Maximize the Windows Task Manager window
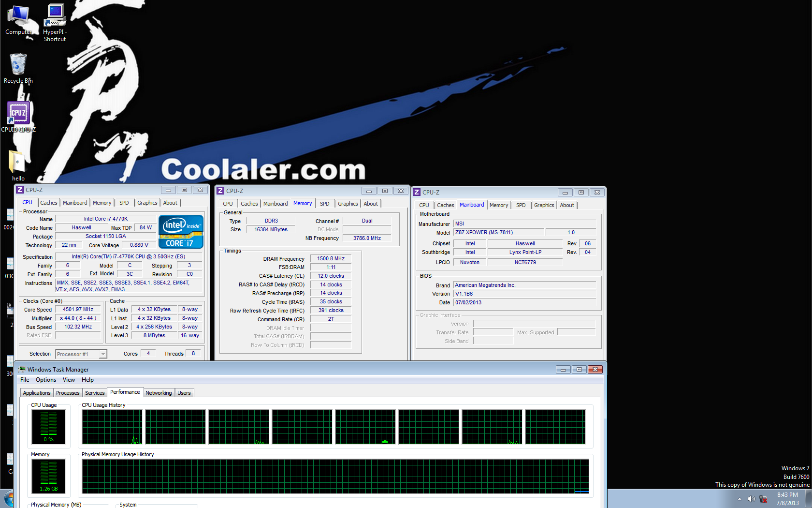This screenshot has width=812, height=508. click(x=579, y=370)
